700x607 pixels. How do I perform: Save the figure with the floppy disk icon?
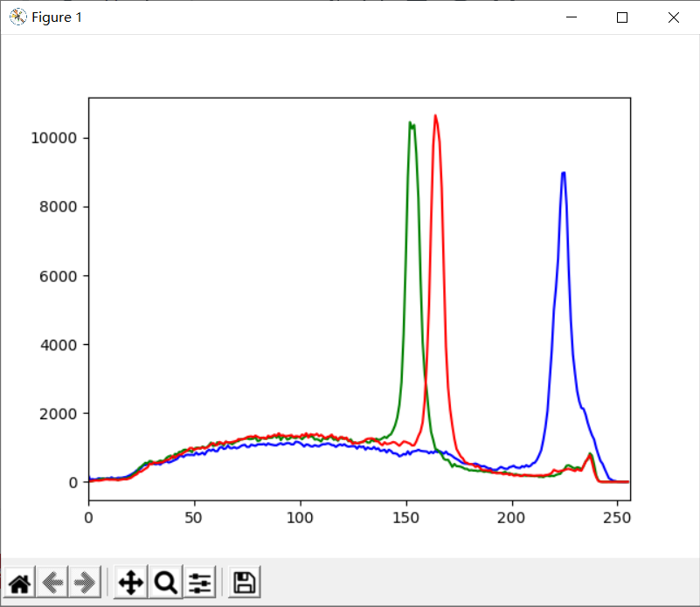tap(245, 583)
